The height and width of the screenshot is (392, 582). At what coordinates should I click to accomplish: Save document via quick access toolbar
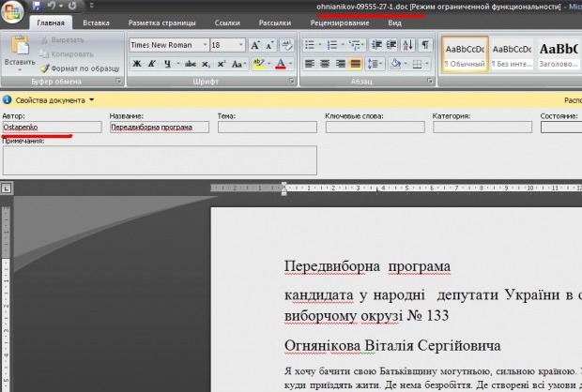38,6
